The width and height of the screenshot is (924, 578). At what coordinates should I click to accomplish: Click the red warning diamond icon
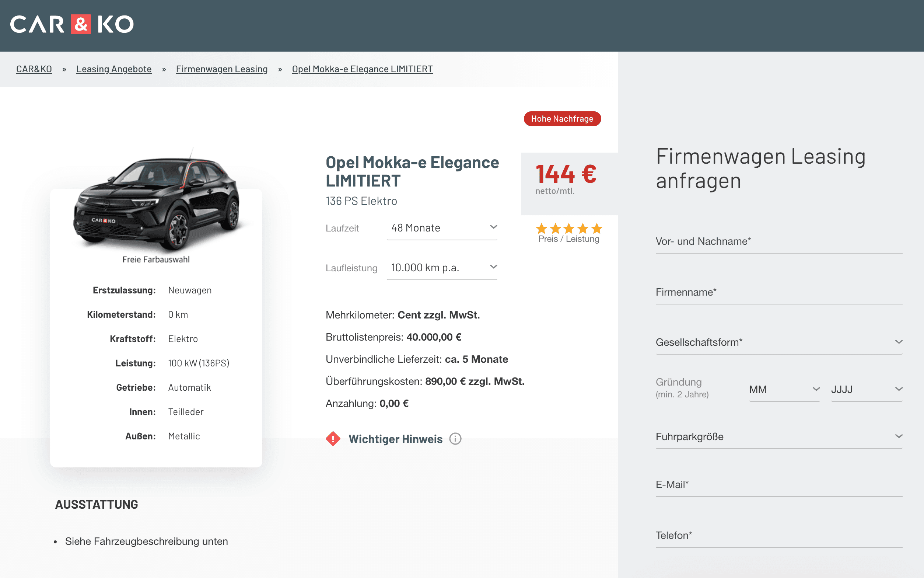click(x=333, y=438)
